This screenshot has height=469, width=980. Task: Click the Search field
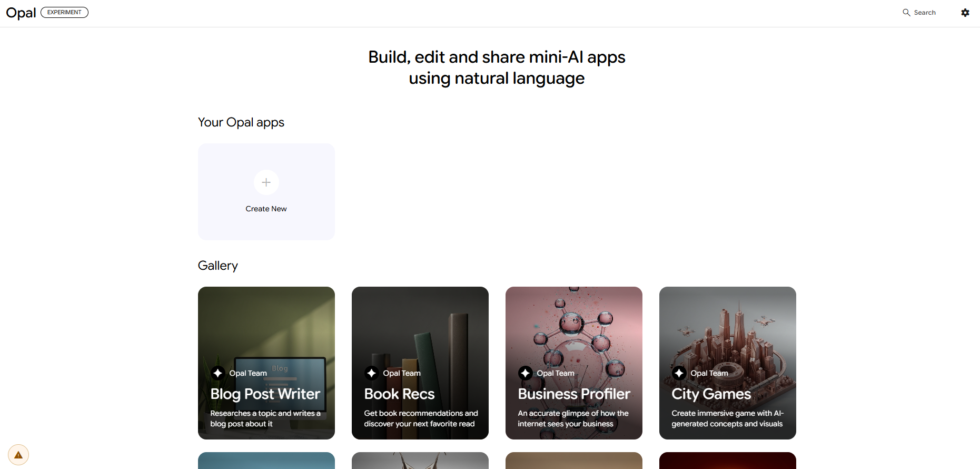tap(919, 12)
